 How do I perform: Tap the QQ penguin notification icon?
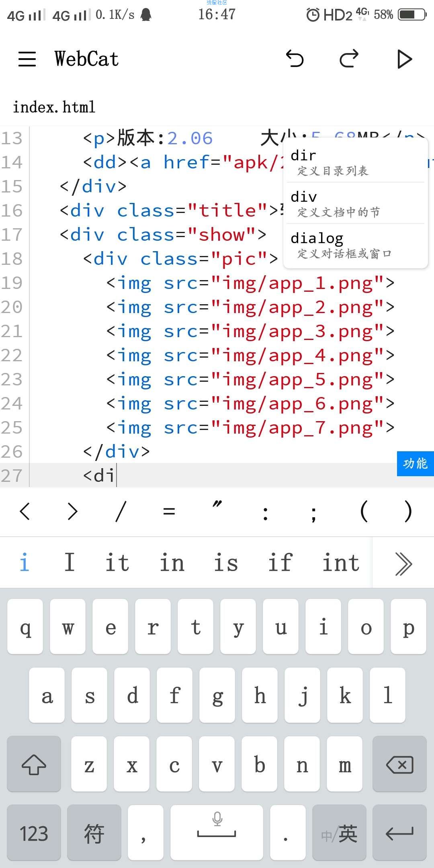coord(146,14)
